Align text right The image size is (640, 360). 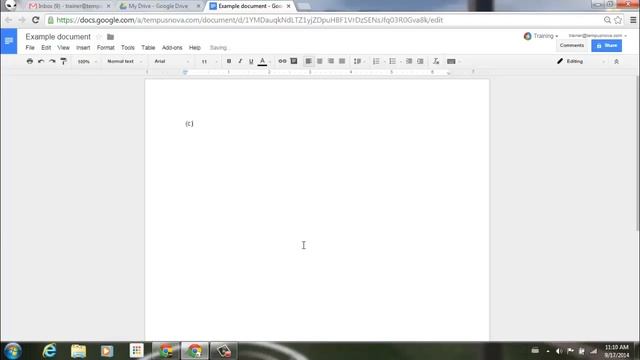click(331, 61)
